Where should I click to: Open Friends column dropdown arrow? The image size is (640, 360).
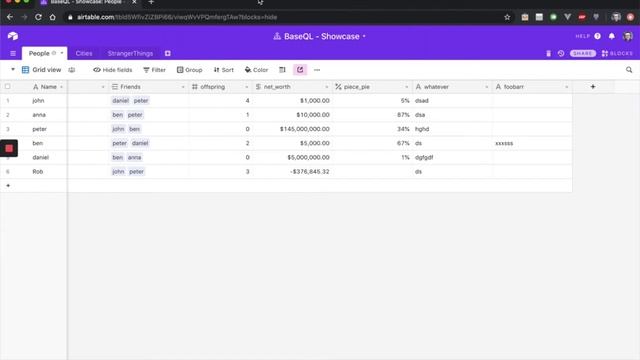(182, 87)
